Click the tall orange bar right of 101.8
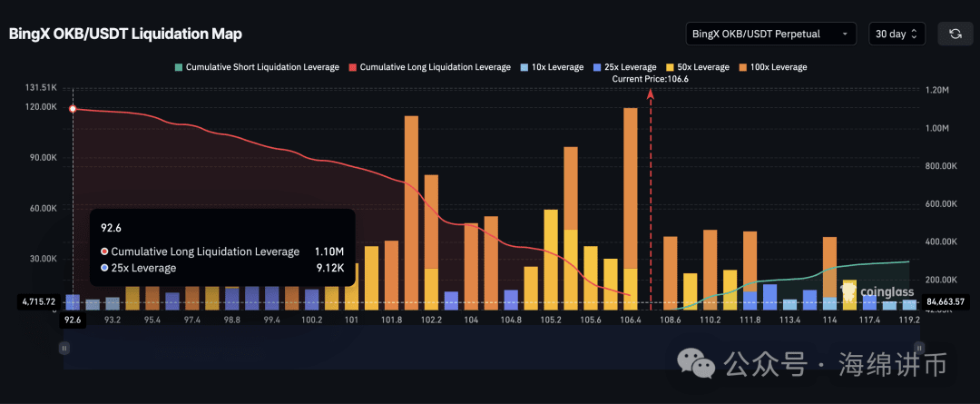The width and height of the screenshot is (980, 404). [x=411, y=212]
